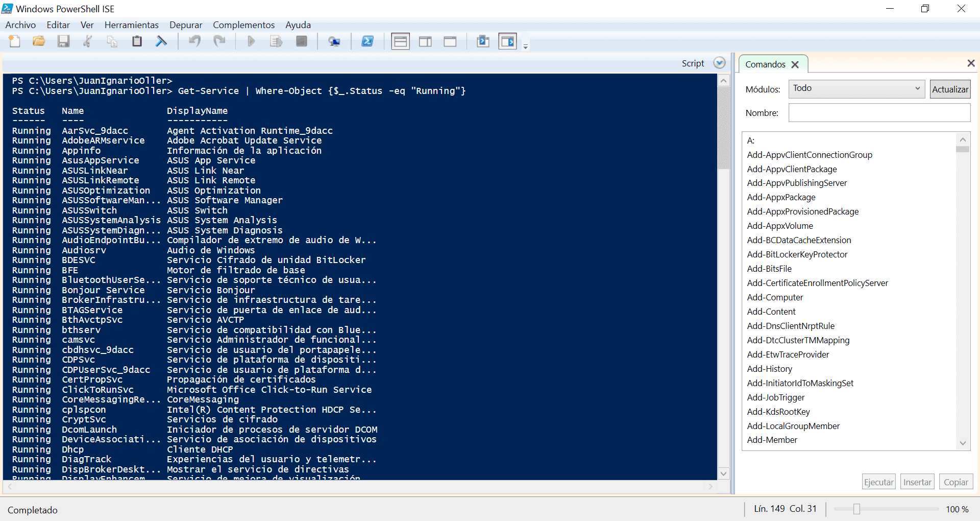Open new remote PowerShell tab icon
The height and width of the screenshot is (521, 980).
(x=334, y=41)
